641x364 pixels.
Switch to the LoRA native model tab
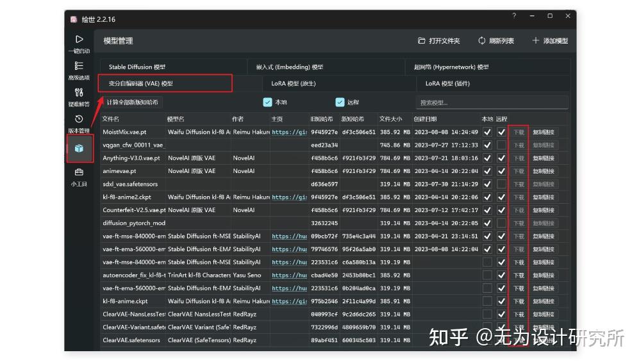[339, 83]
